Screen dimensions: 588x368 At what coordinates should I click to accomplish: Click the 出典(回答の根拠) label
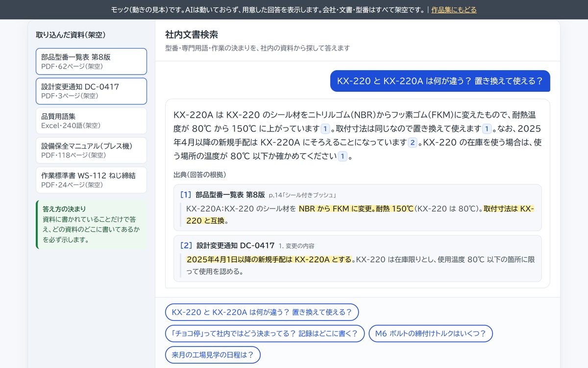tap(199, 175)
